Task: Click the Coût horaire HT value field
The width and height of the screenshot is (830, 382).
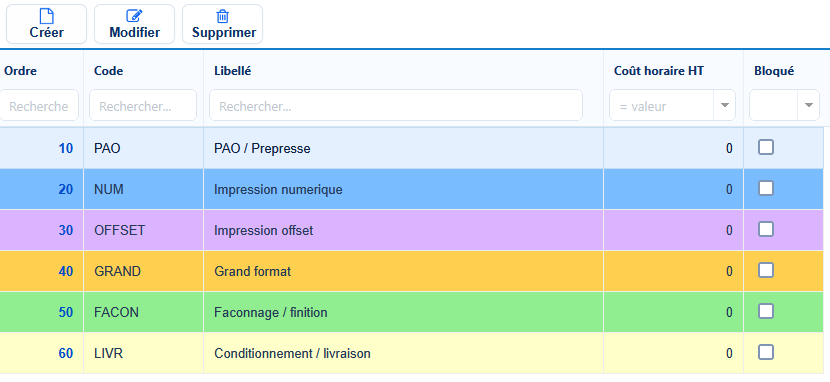Action: (663, 105)
